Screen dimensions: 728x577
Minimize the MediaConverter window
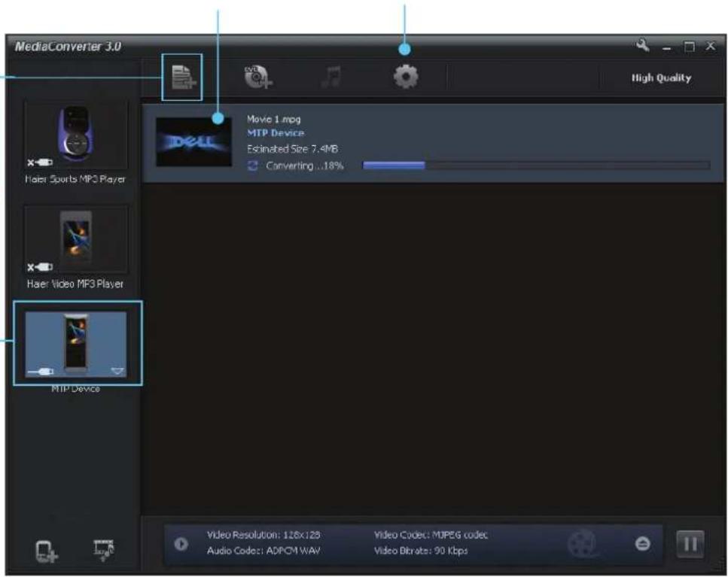667,48
